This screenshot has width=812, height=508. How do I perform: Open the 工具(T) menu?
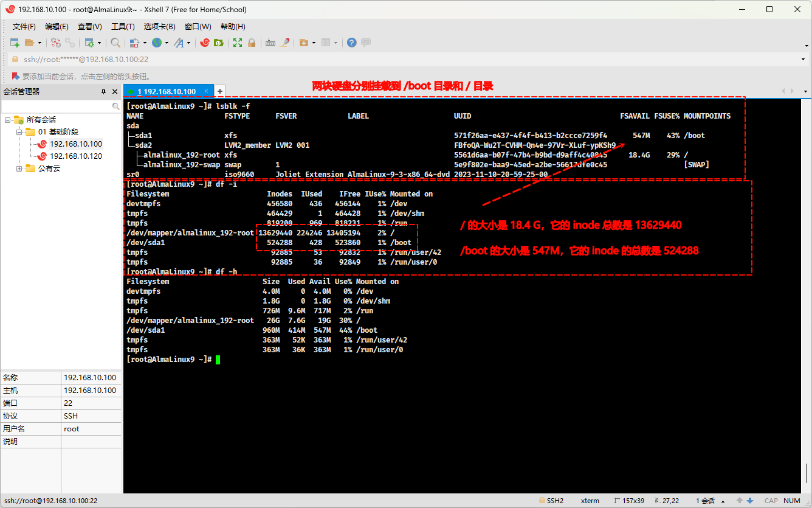tap(123, 27)
